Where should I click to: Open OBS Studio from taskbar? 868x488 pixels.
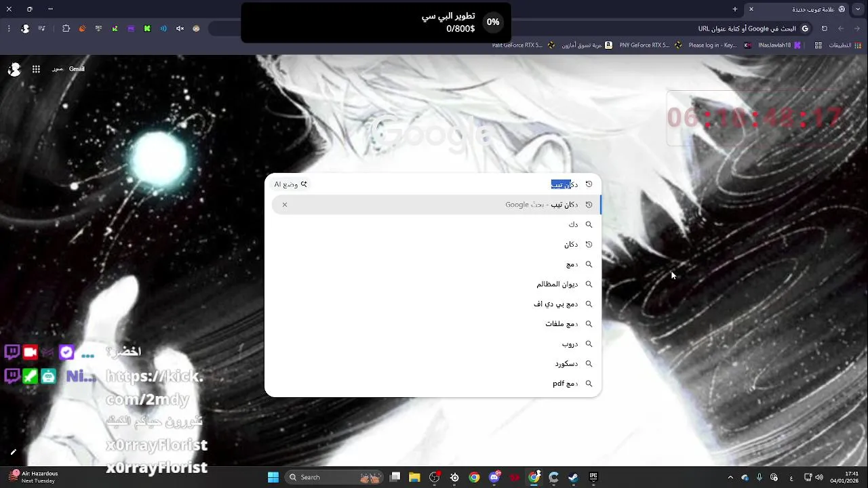435,477
